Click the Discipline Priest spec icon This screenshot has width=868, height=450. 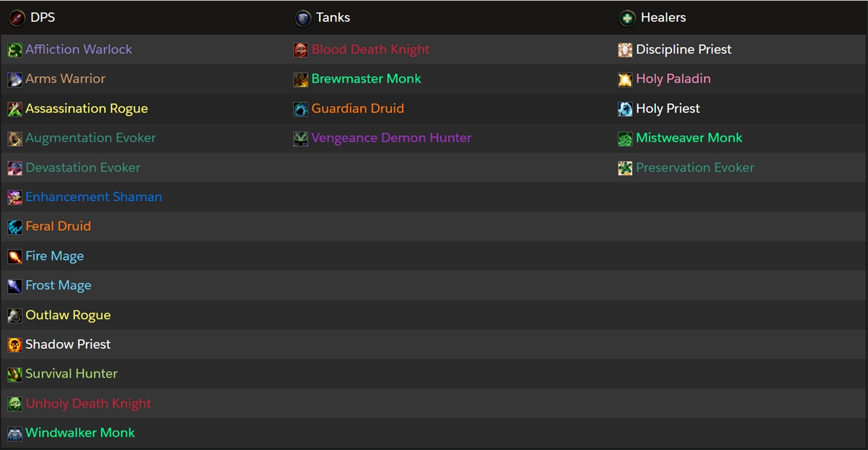tap(625, 50)
